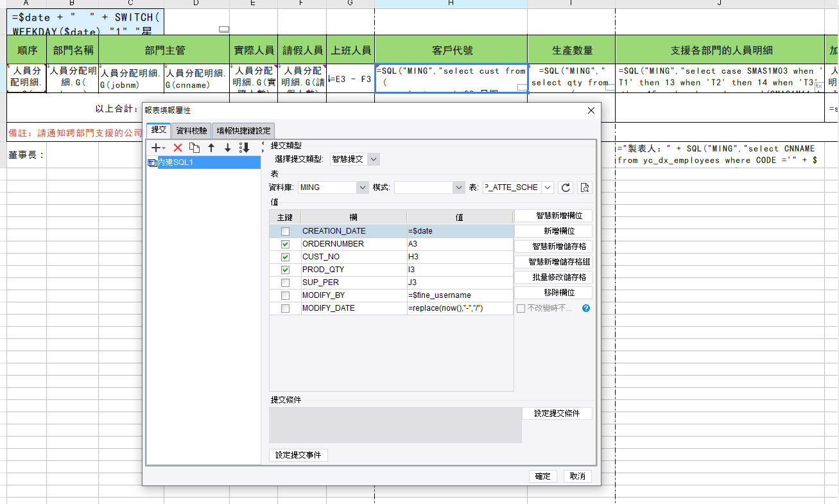Click the 提交條件 gray text area
Screen dimensions: 839x504
point(395,425)
